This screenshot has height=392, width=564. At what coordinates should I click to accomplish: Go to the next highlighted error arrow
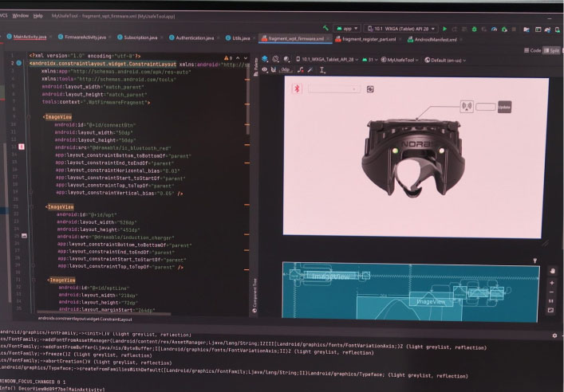[246, 58]
